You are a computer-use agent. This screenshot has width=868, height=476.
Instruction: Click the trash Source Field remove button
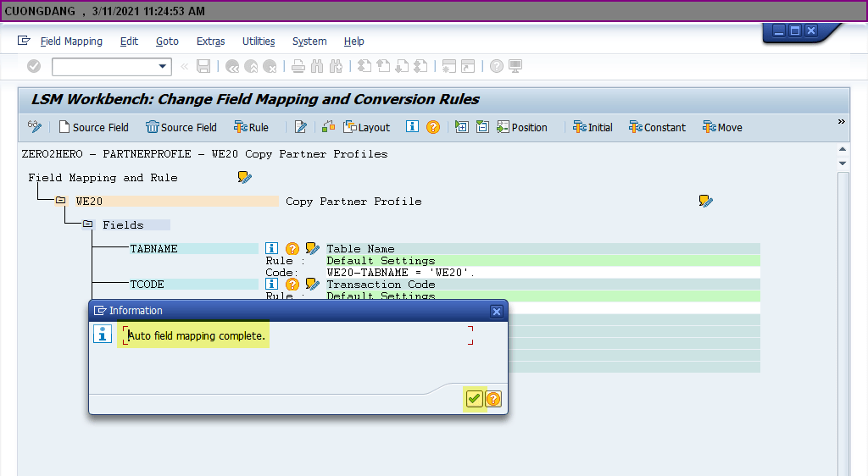181,127
